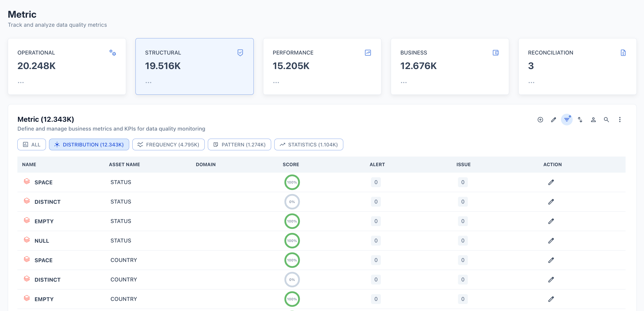
Task: Click the issue count for NULL STATUS row
Action: click(463, 241)
